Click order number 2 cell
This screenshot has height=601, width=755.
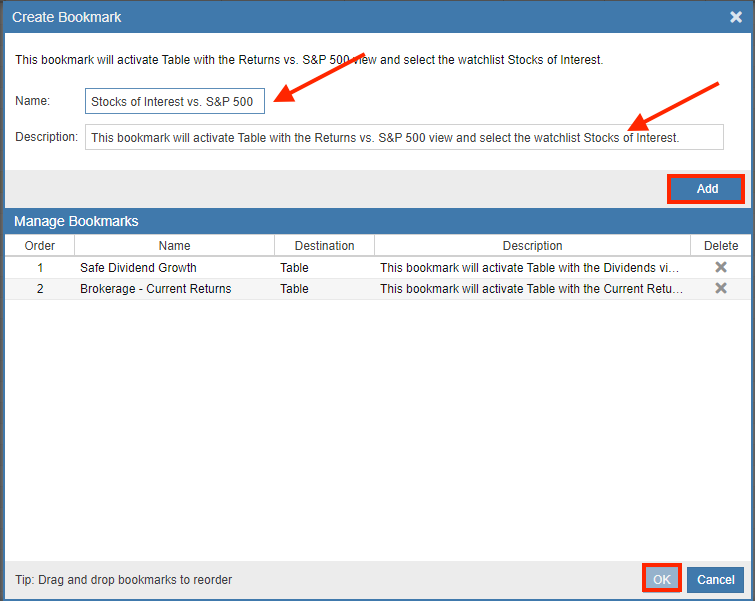[40, 288]
